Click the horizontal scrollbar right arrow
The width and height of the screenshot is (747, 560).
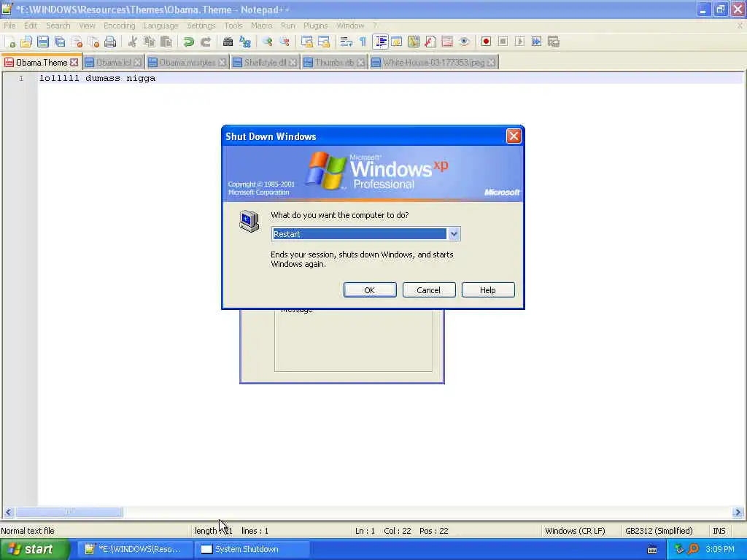tap(738, 513)
